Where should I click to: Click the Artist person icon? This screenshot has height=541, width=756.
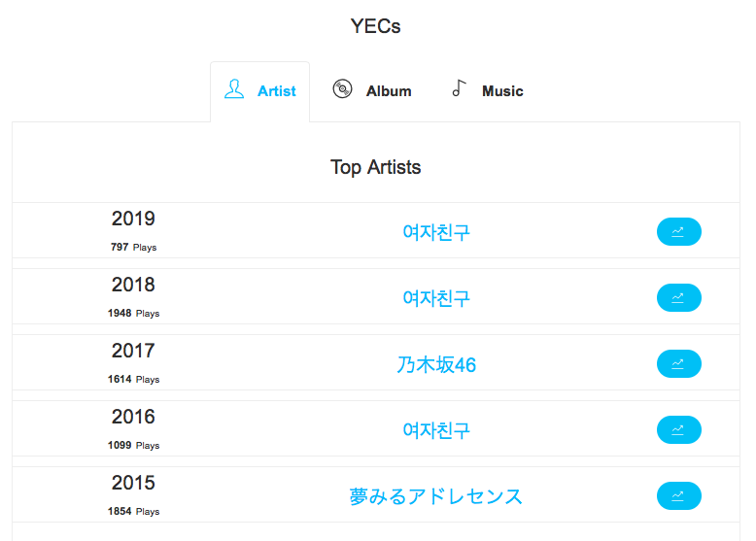coord(234,89)
